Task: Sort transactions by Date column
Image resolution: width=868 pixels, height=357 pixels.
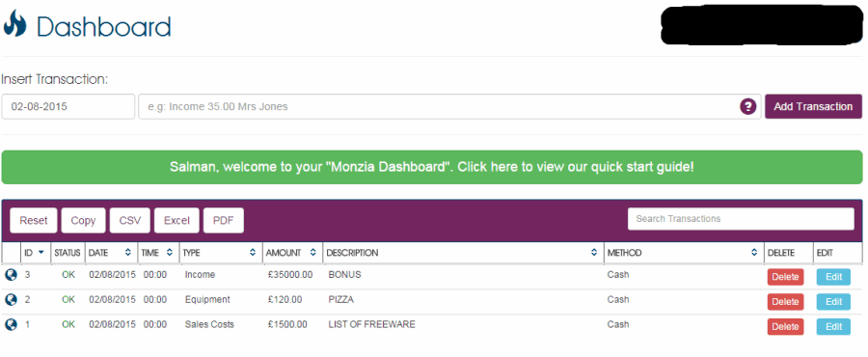Action: pyautogui.click(x=111, y=253)
